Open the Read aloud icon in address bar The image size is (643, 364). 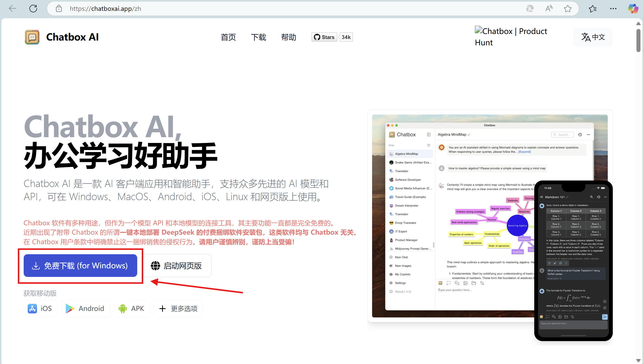549,9
